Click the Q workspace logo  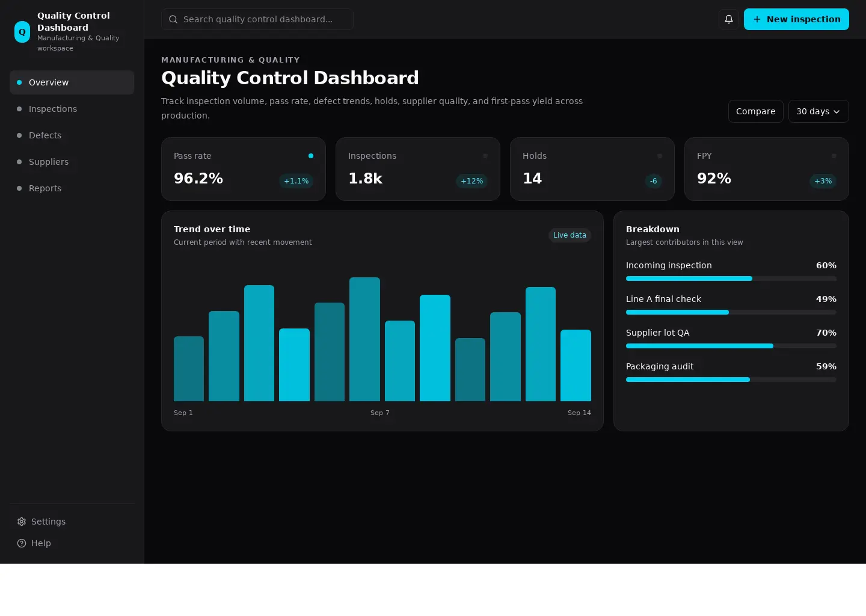(22, 32)
